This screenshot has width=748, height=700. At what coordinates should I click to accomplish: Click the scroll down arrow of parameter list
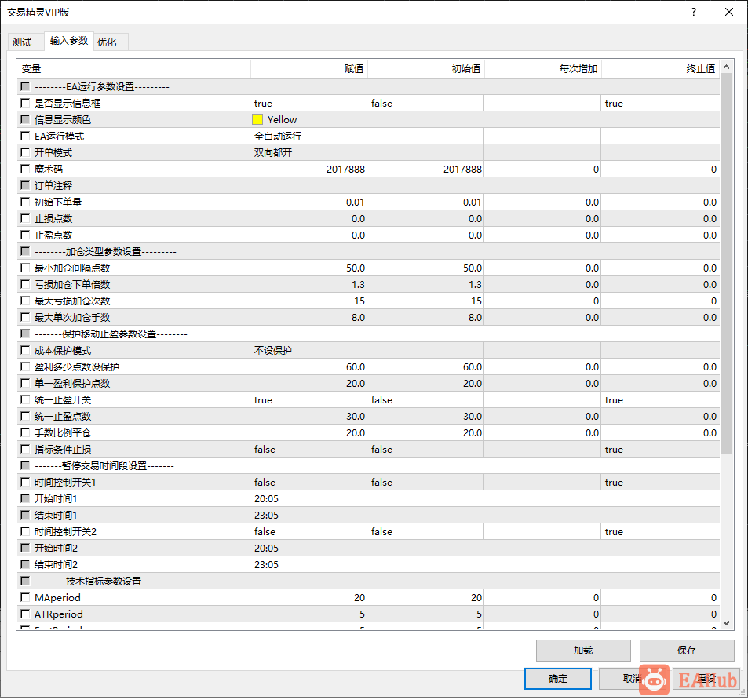pyautogui.click(x=726, y=623)
